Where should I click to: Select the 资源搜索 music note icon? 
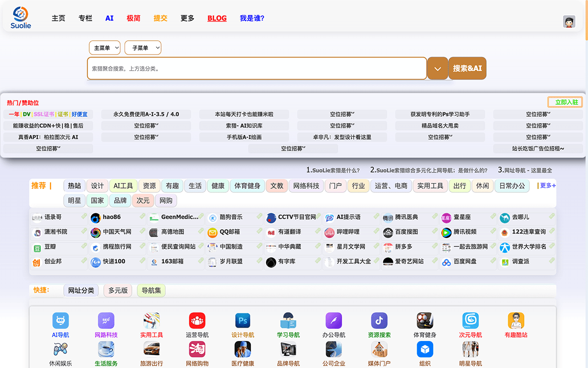click(x=379, y=321)
